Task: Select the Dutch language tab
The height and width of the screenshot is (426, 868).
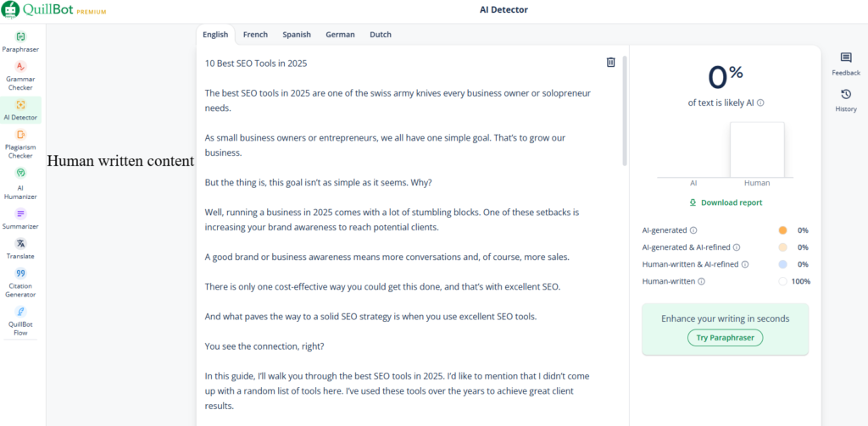Action: coord(381,35)
